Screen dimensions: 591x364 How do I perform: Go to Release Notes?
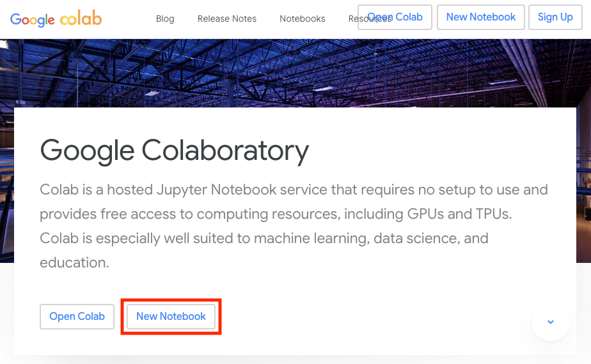point(227,19)
